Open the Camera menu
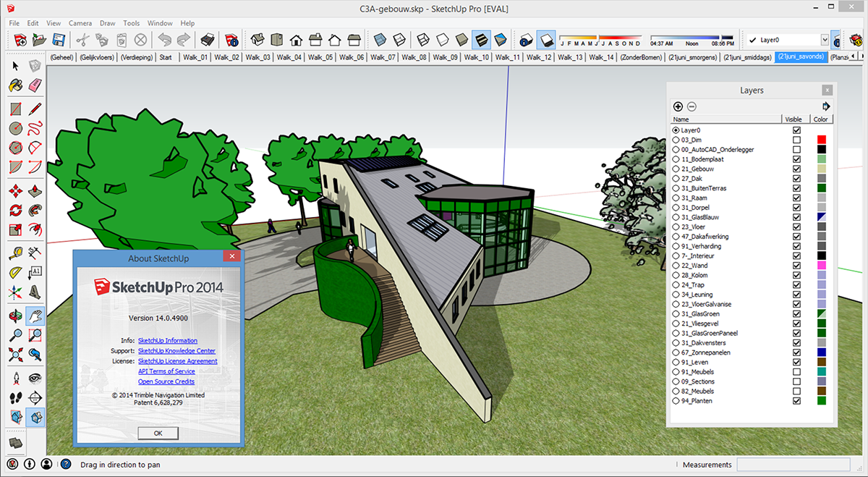This screenshot has width=868, height=477. tap(80, 23)
